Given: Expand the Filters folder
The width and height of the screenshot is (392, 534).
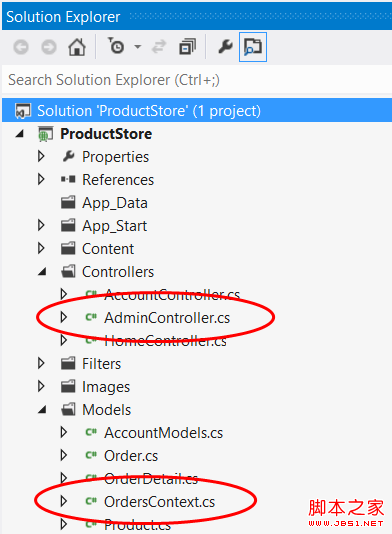Looking at the screenshot, I should [x=41, y=363].
